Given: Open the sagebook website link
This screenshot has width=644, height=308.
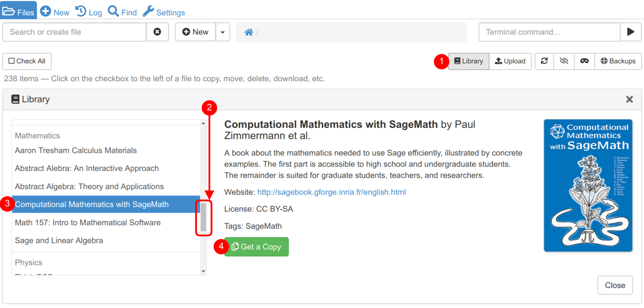Looking at the screenshot, I should point(331,192).
